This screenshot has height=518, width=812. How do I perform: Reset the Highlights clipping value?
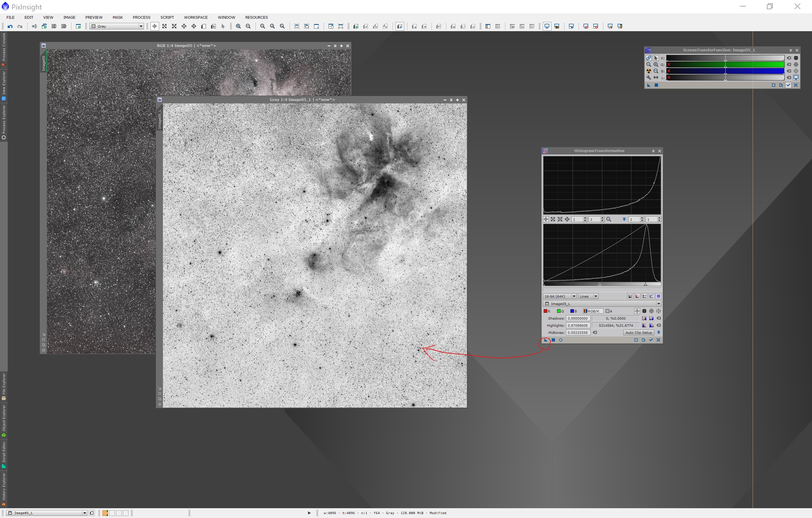pyautogui.click(x=659, y=325)
